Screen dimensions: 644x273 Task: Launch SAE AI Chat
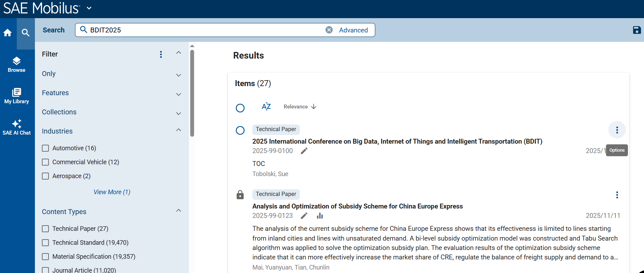tap(16, 127)
